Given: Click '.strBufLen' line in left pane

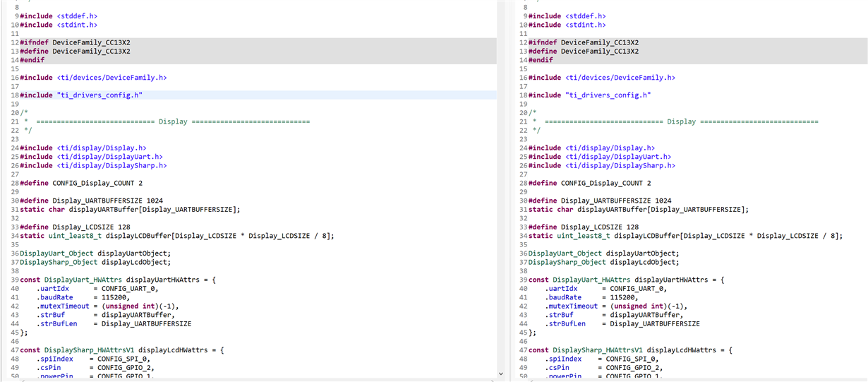Looking at the screenshot, I should pos(114,324).
